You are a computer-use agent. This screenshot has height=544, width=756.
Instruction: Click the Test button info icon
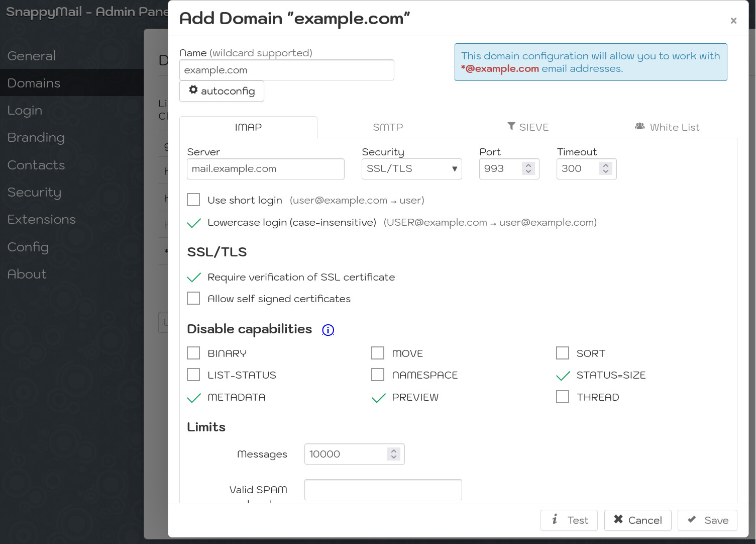(x=555, y=519)
